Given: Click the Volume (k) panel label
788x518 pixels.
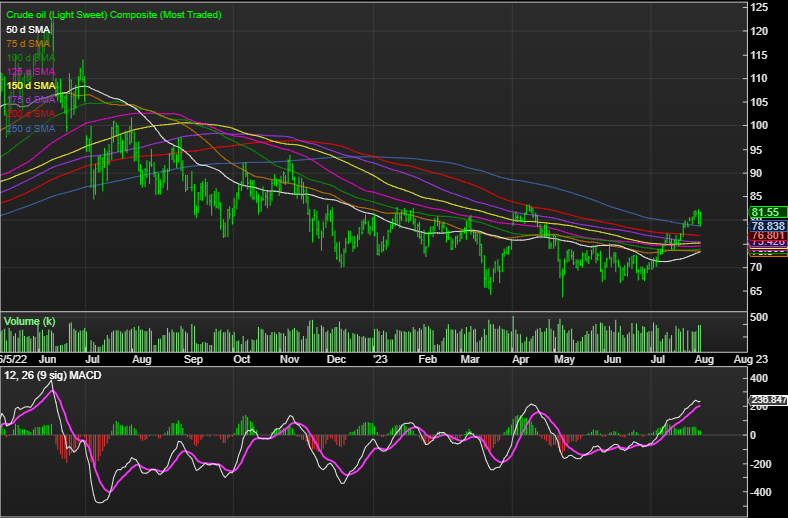Looking at the screenshot, I should (x=29, y=322).
